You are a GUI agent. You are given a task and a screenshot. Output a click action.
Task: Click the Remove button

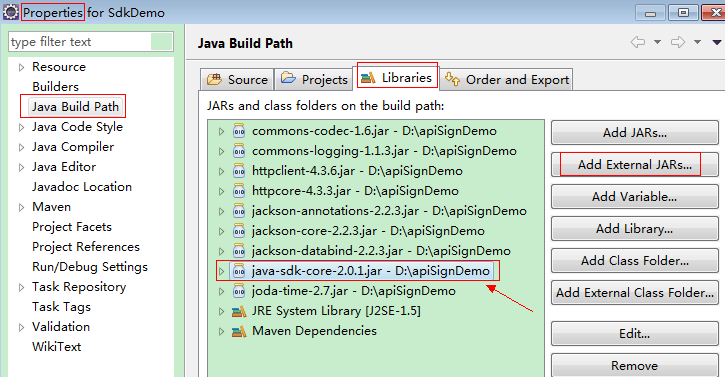tap(634, 366)
